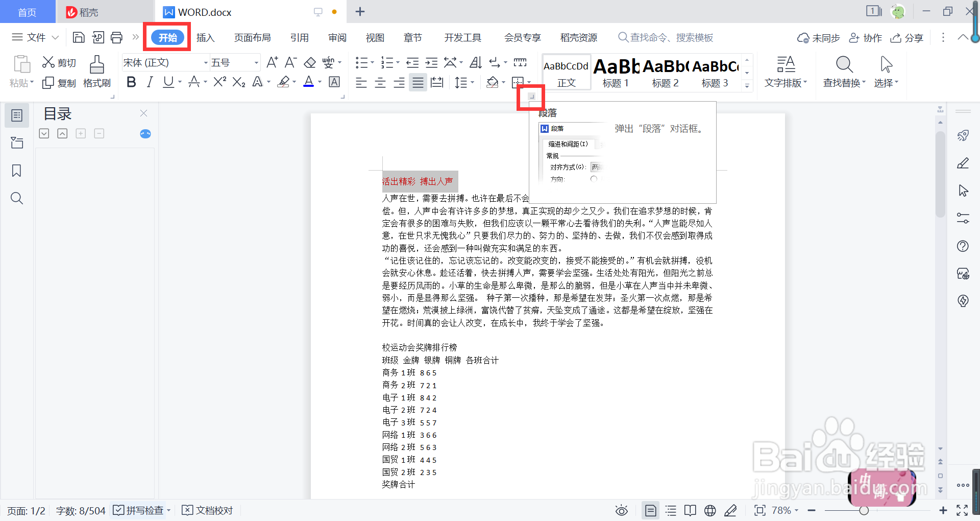The height and width of the screenshot is (521, 980).
Task: Align text right
Action: [x=399, y=82]
